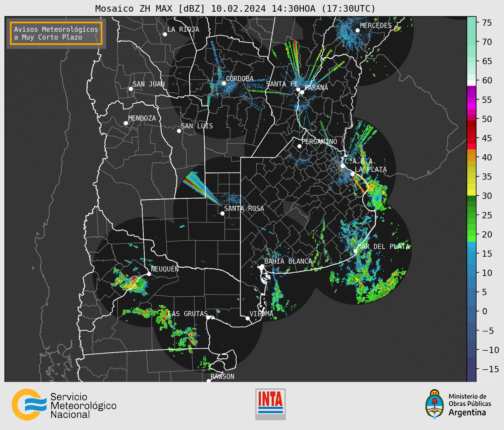Screen dimensions: 504x430
Task: Click the -15 label on the dBZ scale
Action: (x=491, y=369)
